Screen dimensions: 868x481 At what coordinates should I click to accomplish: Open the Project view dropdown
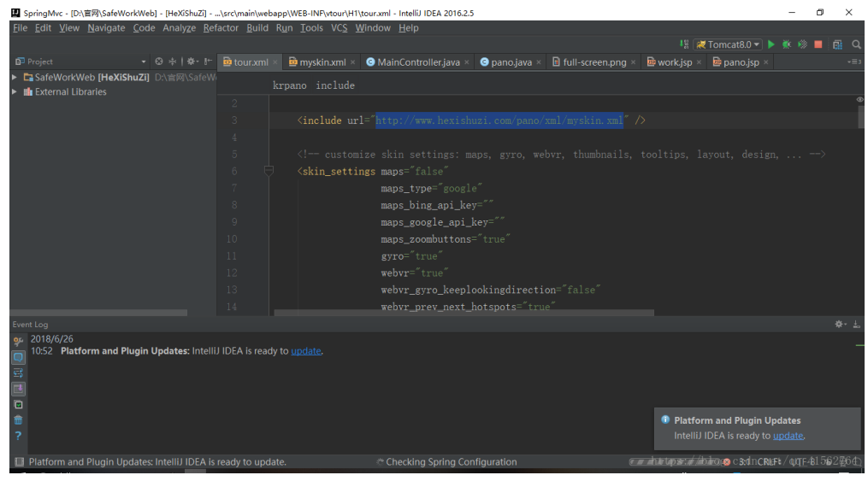click(x=144, y=62)
